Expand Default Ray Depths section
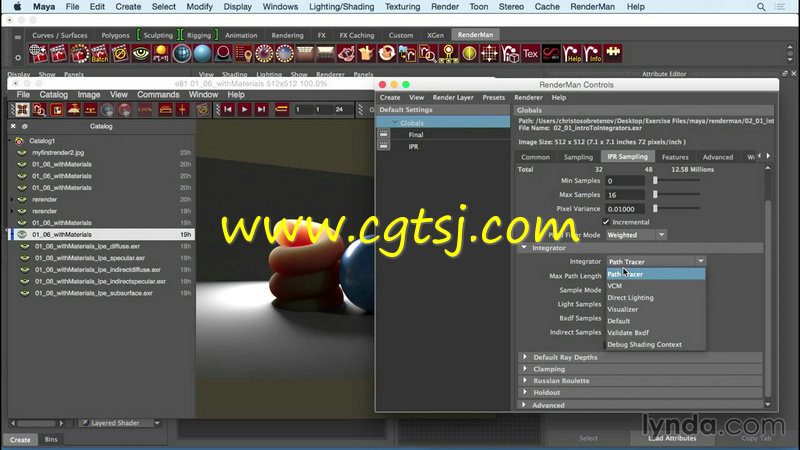800x450 pixels. click(x=524, y=357)
